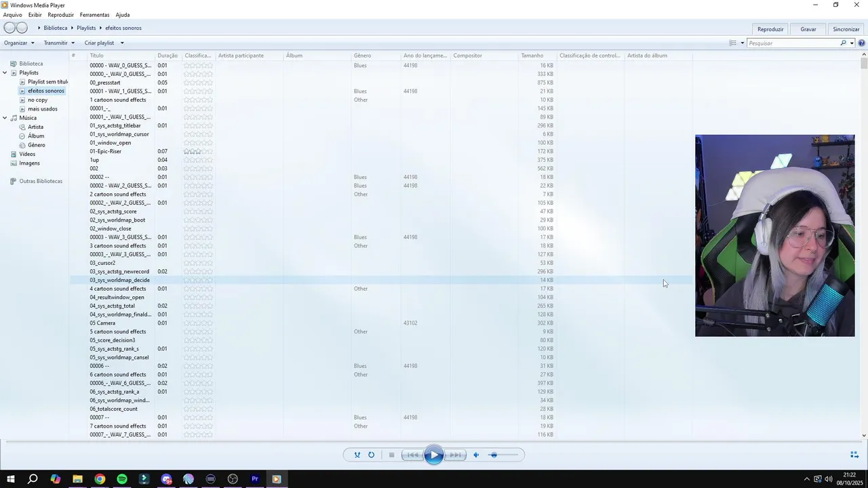Image resolution: width=868 pixels, height=488 pixels.
Task: Sort by the Duração column header
Action: point(168,56)
